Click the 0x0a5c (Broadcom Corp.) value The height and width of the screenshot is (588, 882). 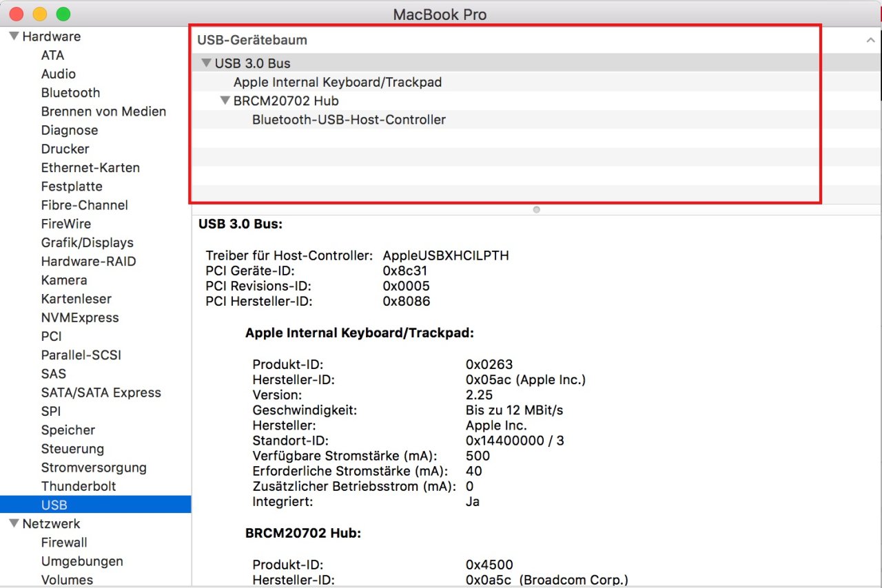547,581
